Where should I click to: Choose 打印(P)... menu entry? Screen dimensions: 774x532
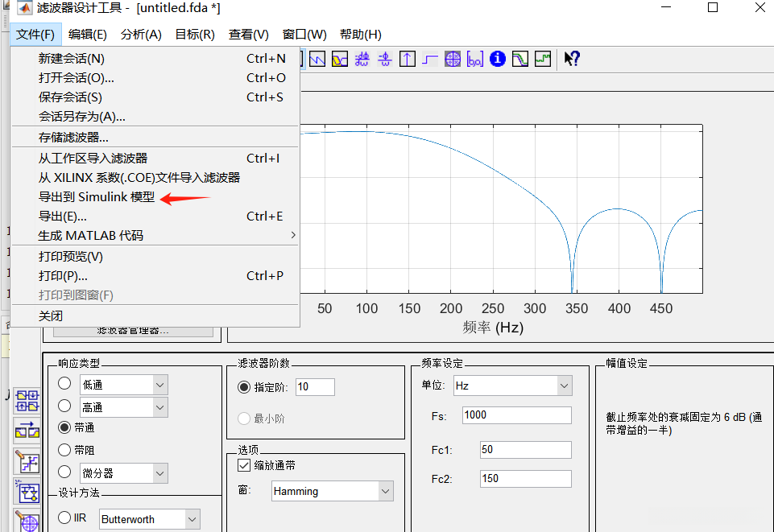tap(155, 275)
